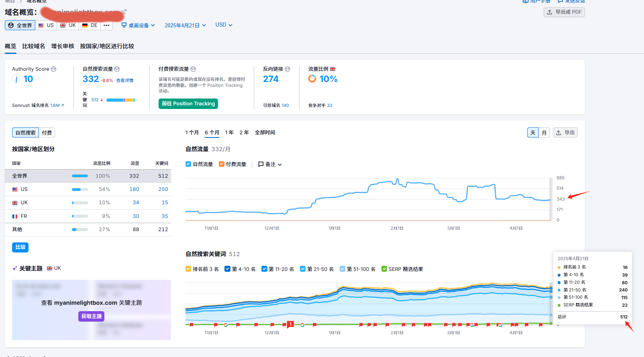Toggle 第 11-20 名 checkbox
The height and width of the screenshot is (357, 644).
coord(264,269)
